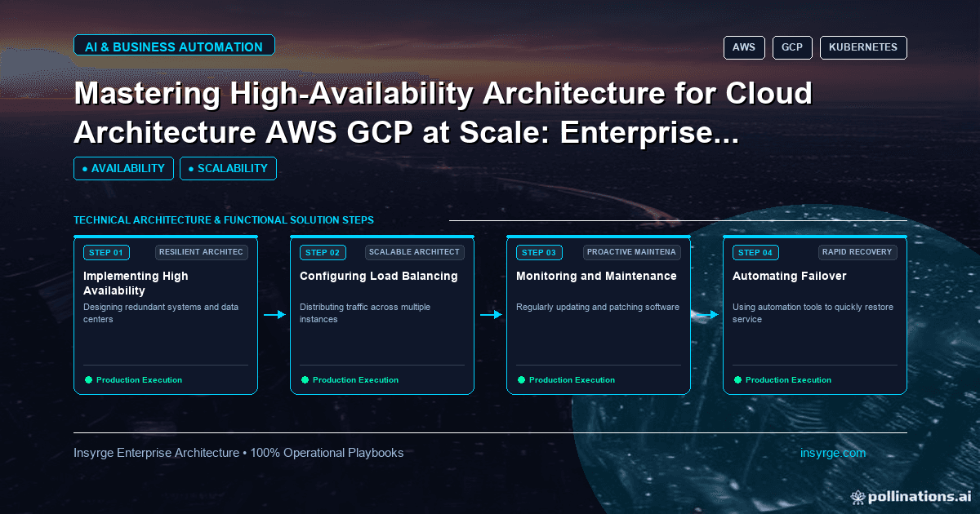The height and width of the screenshot is (514, 980).
Task: Click the Proactive Maintena label
Action: pos(632,252)
